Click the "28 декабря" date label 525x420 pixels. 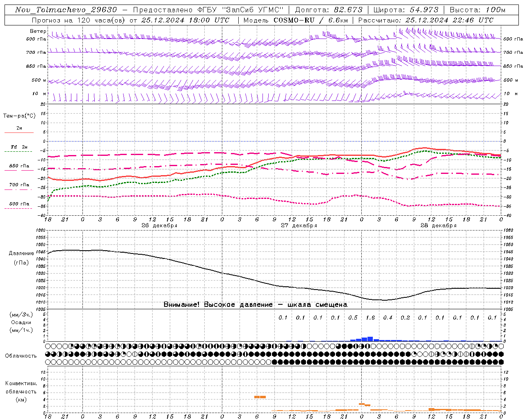[438, 226]
